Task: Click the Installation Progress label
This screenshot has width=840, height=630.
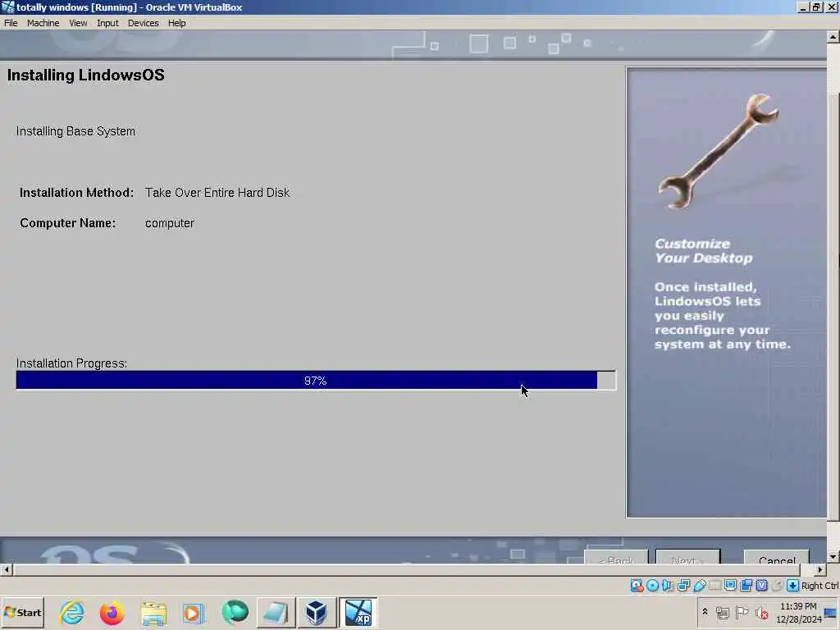Action: [72, 363]
